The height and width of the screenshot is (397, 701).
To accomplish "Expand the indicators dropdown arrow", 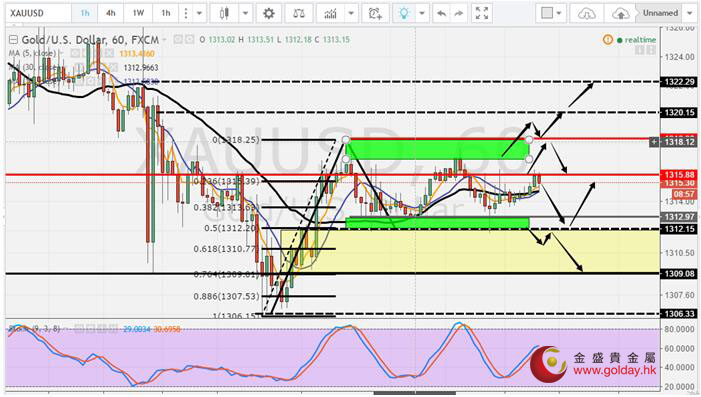I will [x=351, y=13].
